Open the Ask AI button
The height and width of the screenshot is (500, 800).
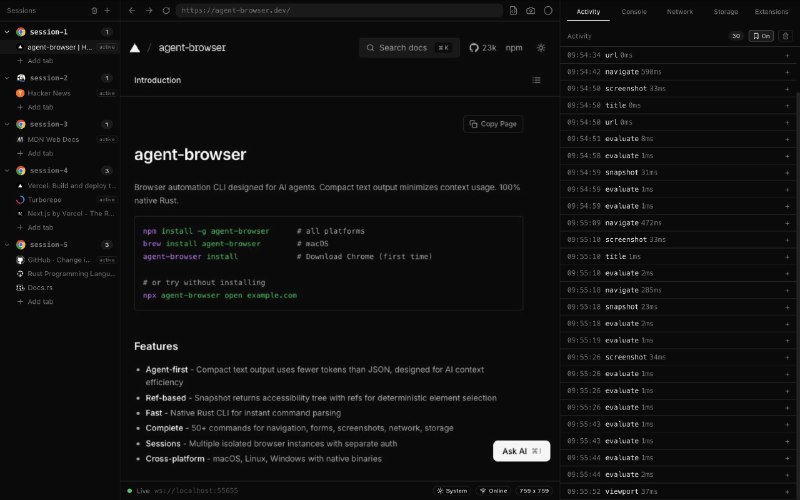(521, 451)
